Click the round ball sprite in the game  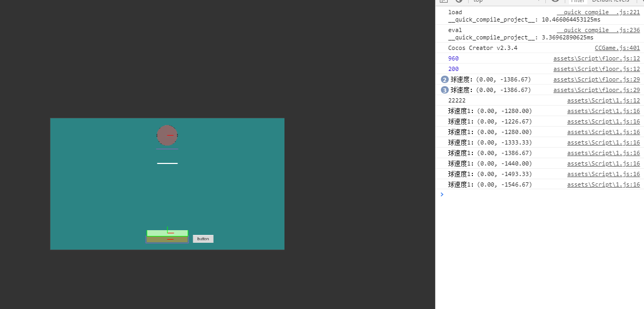pyautogui.click(x=167, y=135)
